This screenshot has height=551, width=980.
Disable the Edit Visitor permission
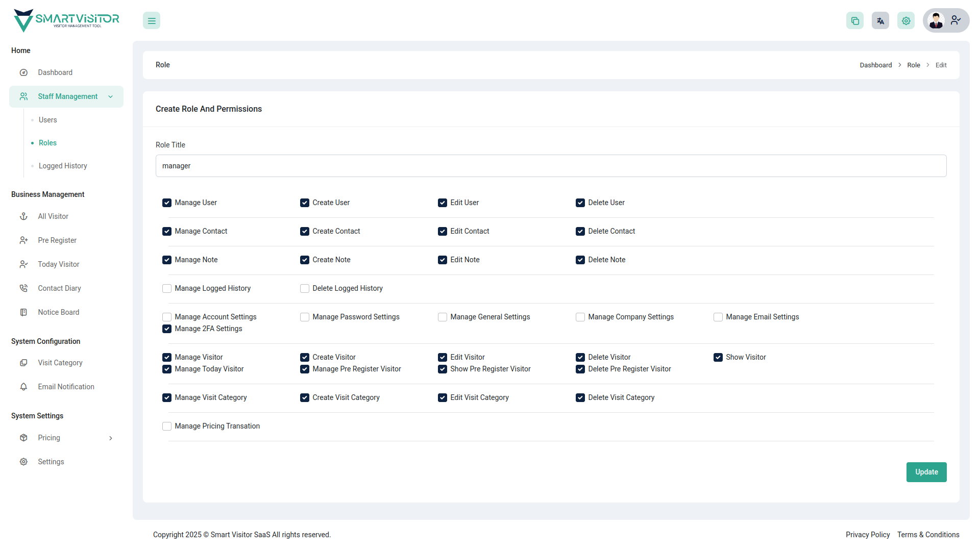tap(443, 357)
